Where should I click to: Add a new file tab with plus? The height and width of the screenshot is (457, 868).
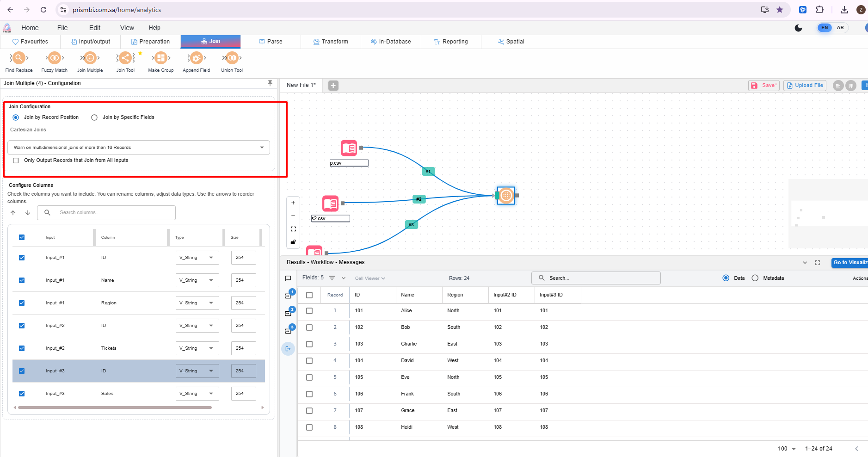click(333, 85)
